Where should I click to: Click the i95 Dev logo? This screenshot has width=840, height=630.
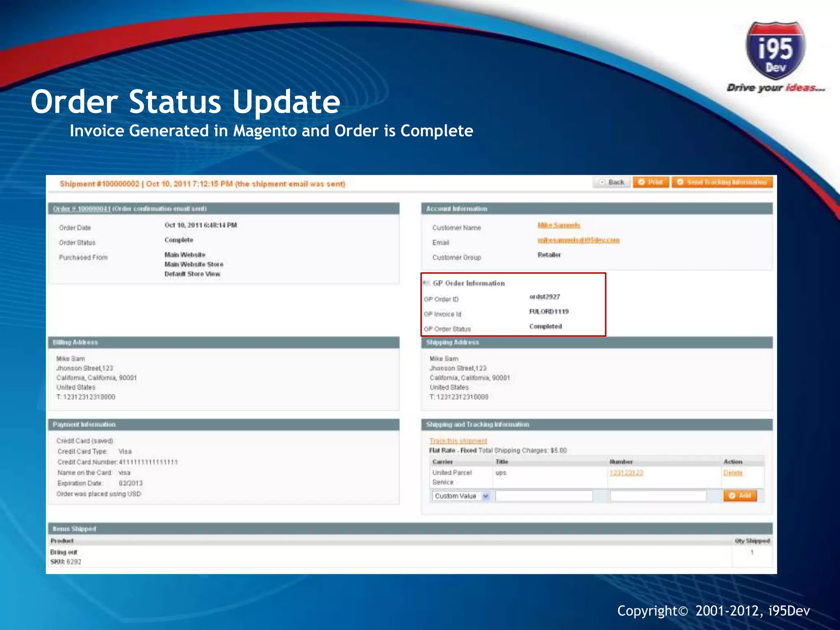click(775, 51)
